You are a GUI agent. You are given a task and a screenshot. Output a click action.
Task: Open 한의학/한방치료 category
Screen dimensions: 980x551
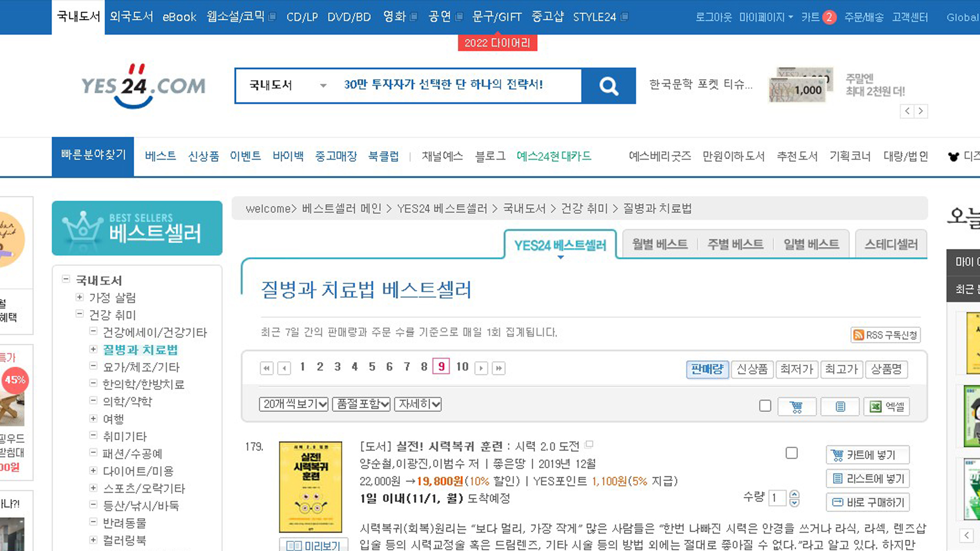(x=143, y=385)
